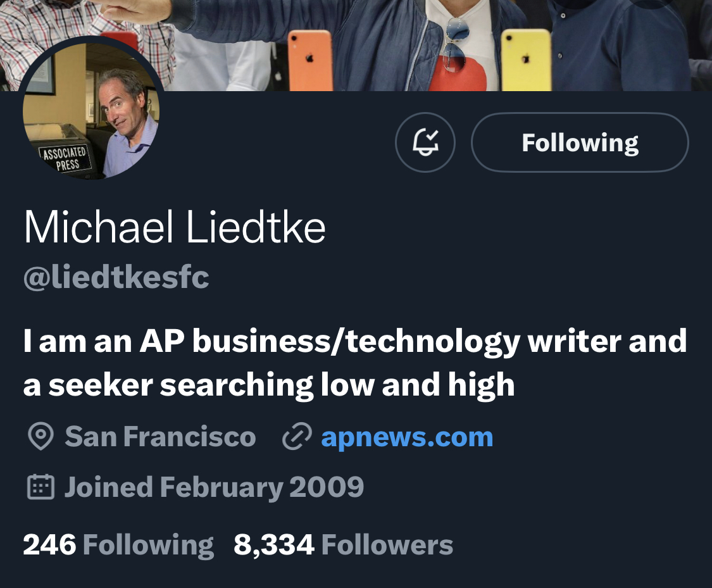View the 8,334 Followers list

click(343, 544)
